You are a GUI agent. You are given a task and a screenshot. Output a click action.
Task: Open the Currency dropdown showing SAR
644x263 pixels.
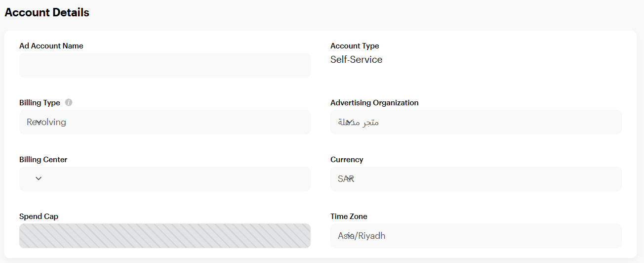[x=476, y=179]
